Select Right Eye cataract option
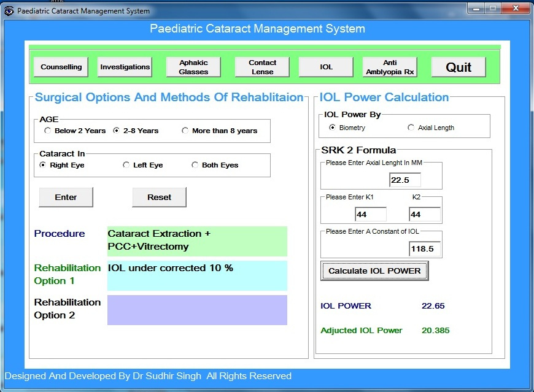The image size is (534, 392). pyautogui.click(x=43, y=165)
